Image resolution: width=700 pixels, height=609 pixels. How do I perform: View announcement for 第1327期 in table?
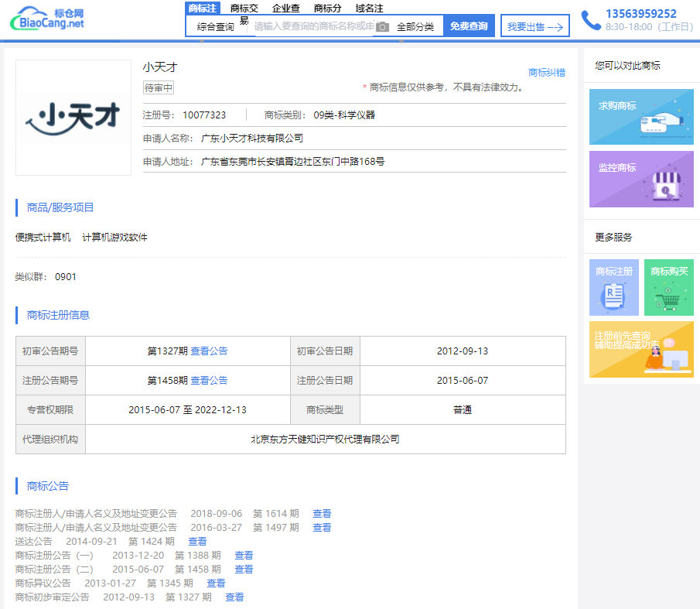click(x=209, y=351)
